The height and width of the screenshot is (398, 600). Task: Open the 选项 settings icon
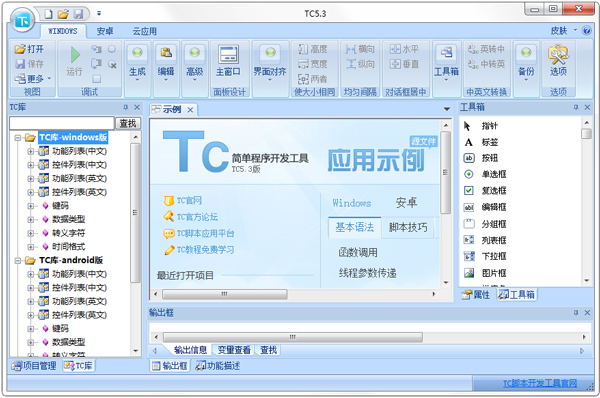click(x=558, y=54)
